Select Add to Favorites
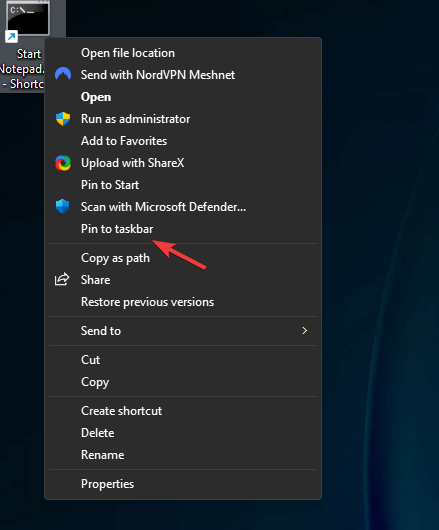The image size is (439, 530). (183, 141)
